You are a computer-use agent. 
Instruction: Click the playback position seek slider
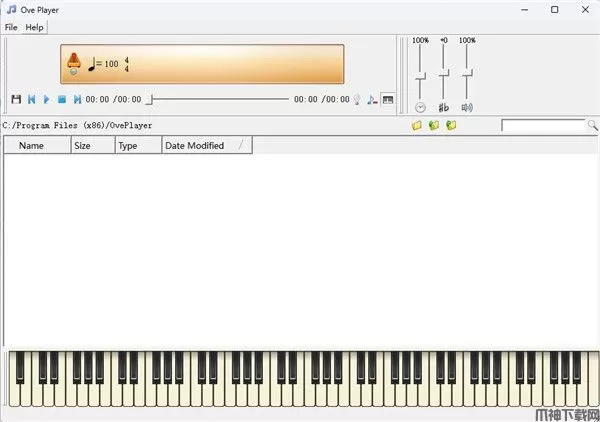click(217, 99)
